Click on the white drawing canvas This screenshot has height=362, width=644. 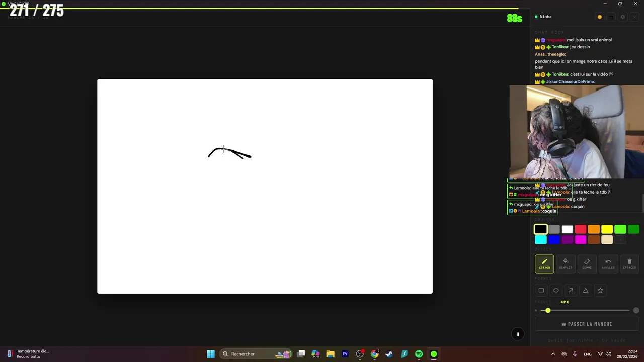pos(265,186)
